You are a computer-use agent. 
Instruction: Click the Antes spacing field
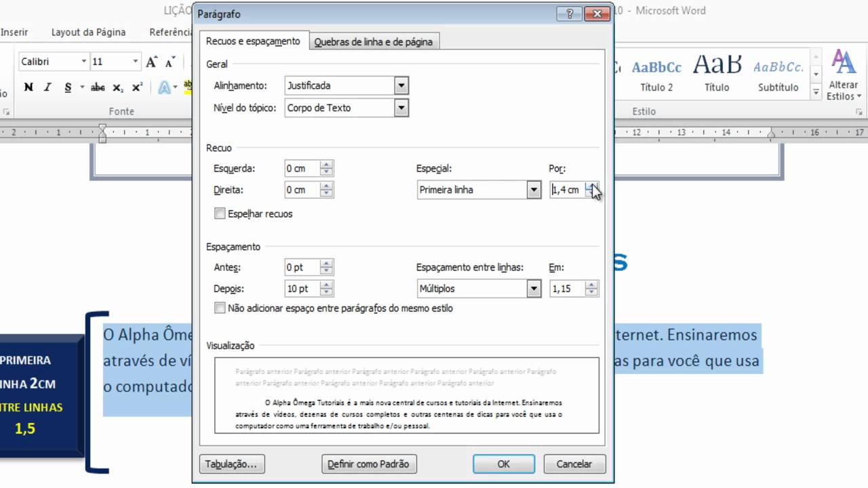302,268
